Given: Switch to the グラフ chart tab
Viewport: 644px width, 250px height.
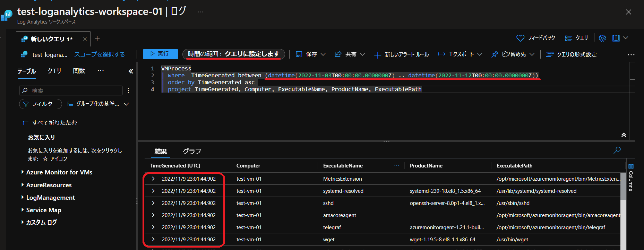Looking at the screenshot, I should (x=192, y=151).
